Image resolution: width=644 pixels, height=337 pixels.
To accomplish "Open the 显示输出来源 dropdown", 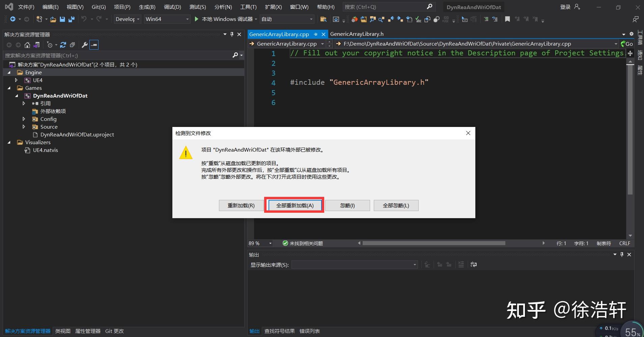I will [x=355, y=265].
